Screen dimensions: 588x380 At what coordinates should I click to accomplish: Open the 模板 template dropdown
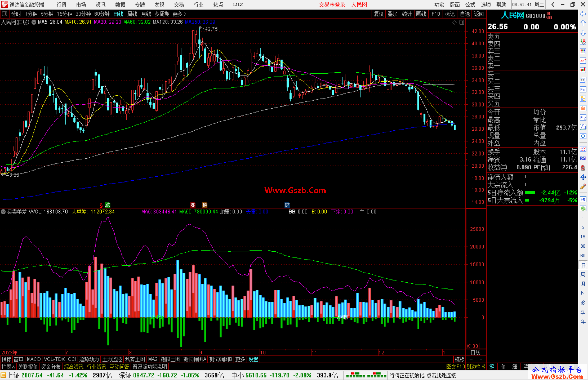pyautogui.click(x=460, y=359)
